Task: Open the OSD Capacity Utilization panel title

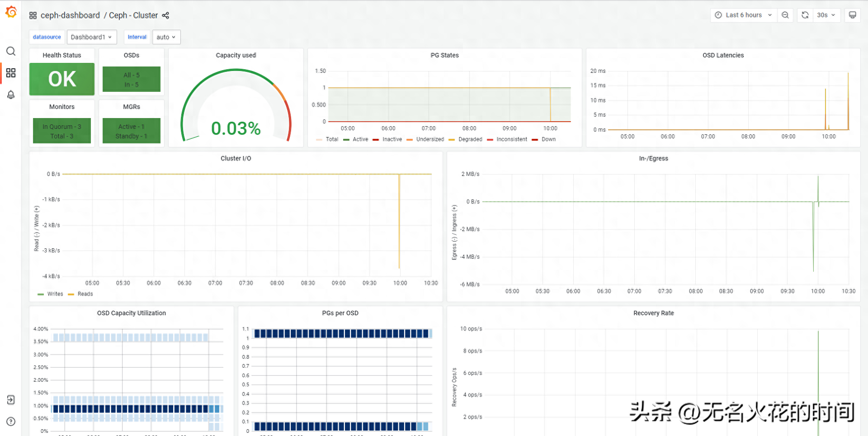Action: pos(132,313)
